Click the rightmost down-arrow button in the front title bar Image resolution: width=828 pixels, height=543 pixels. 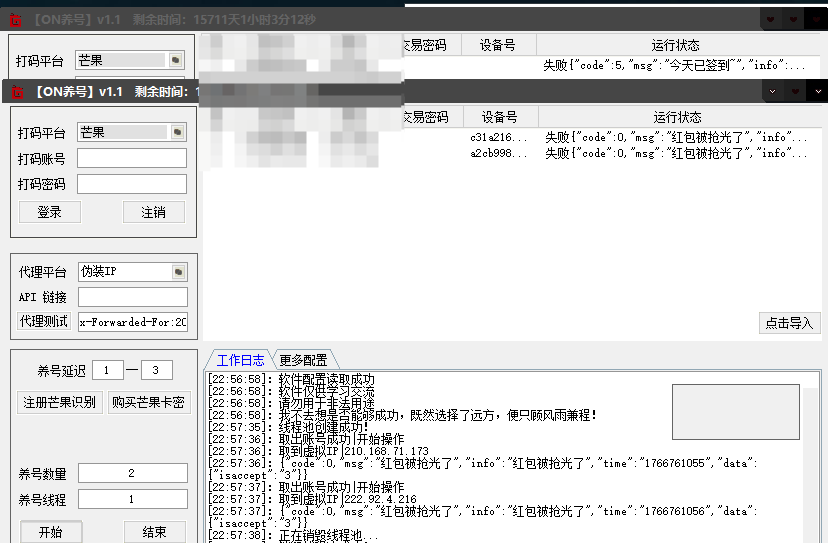[x=818, y=91]
